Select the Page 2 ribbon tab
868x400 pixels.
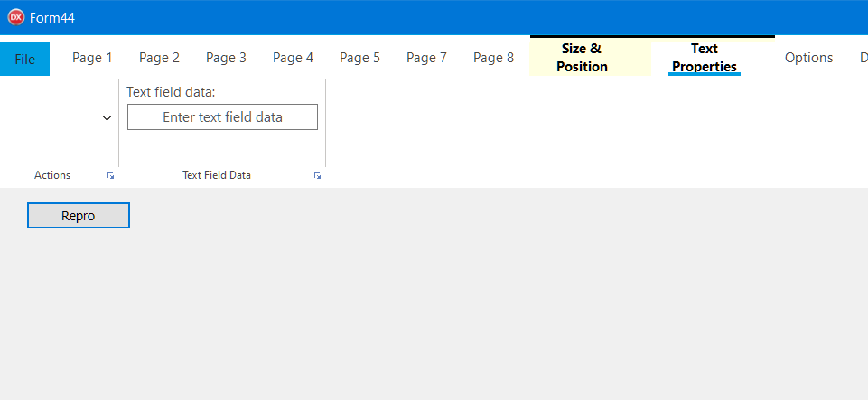coord(159,58)
